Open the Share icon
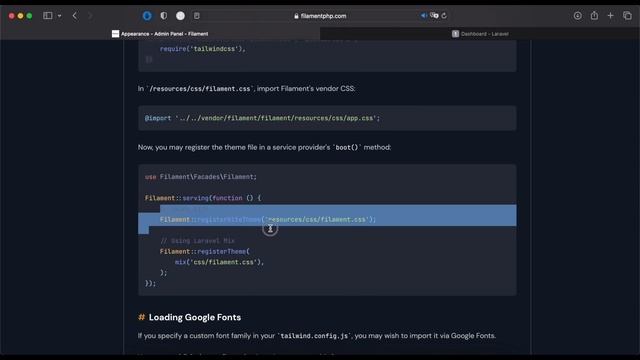The height and width of the screenshot is (360, 640). pos(594,15)
